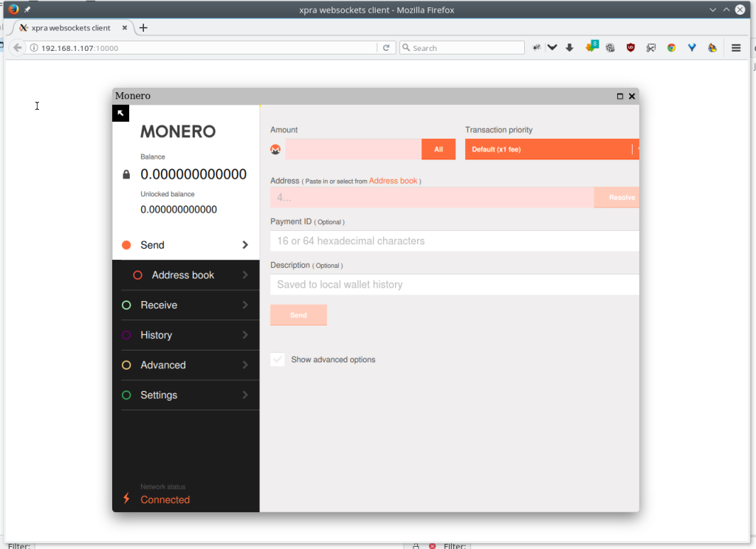Image resolution: width=756 pixels, height=549 pixels.
Task: Follow the Address book link above address field
Action: coord(393,181)
